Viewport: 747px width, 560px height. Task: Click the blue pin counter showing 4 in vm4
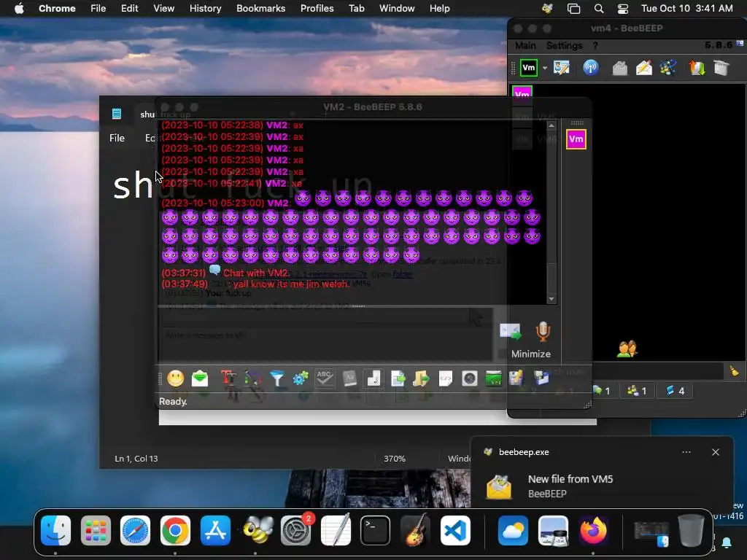pos(675,391)
